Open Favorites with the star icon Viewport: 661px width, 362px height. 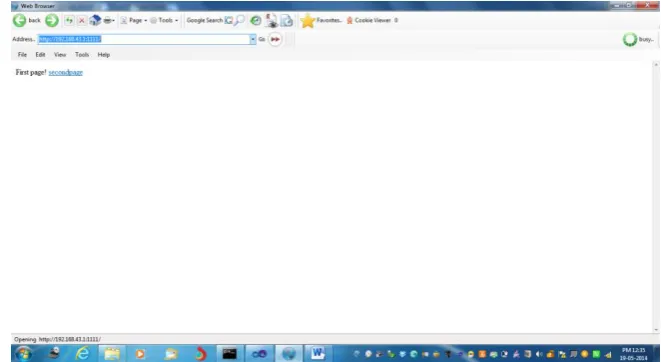coord(307,20)
